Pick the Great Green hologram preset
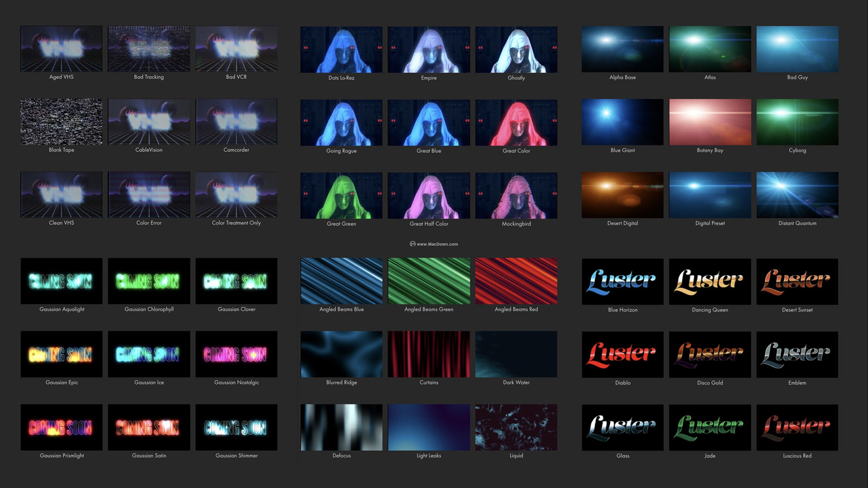This screenshot has height=488, width=868. click(x=341, y=195)
